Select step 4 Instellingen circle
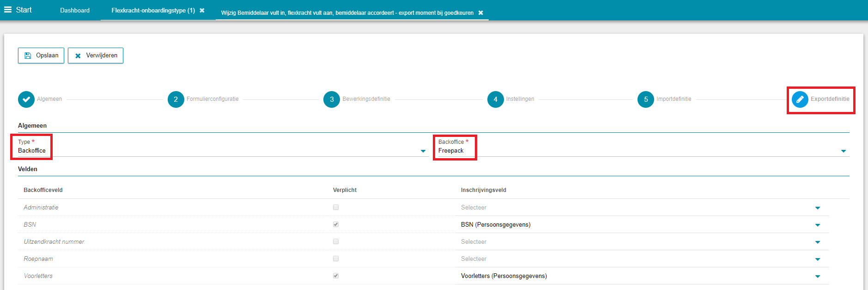The height and width of the screenshot is (290, 868). 495,99
